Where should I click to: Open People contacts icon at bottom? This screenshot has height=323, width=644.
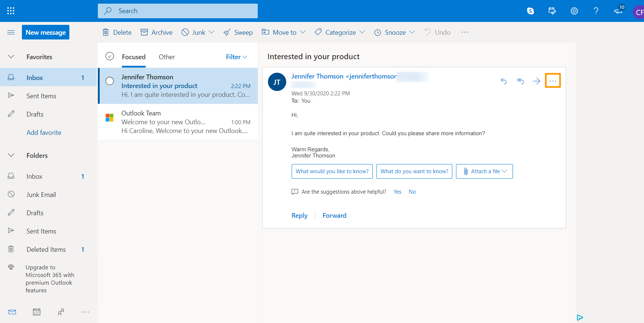(x=61, y=312)
